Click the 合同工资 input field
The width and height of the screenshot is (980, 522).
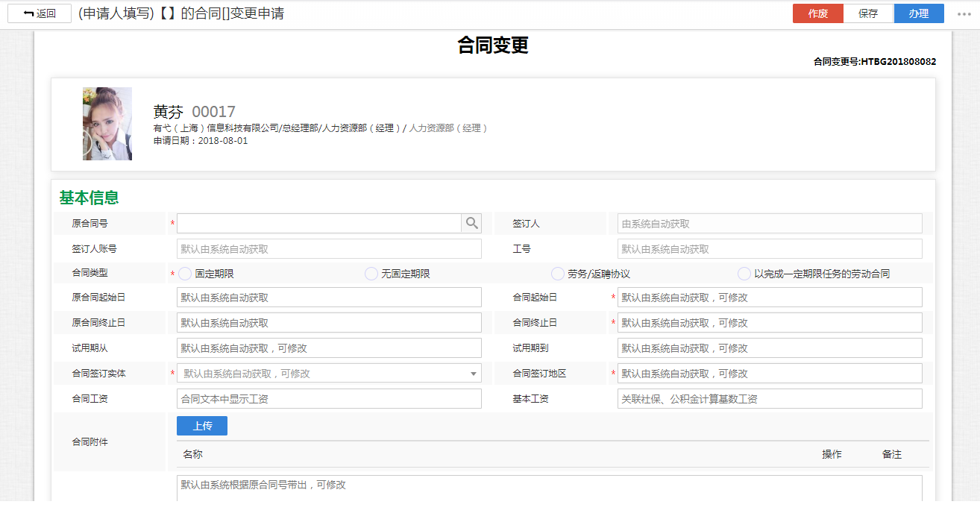click(329, 399)
